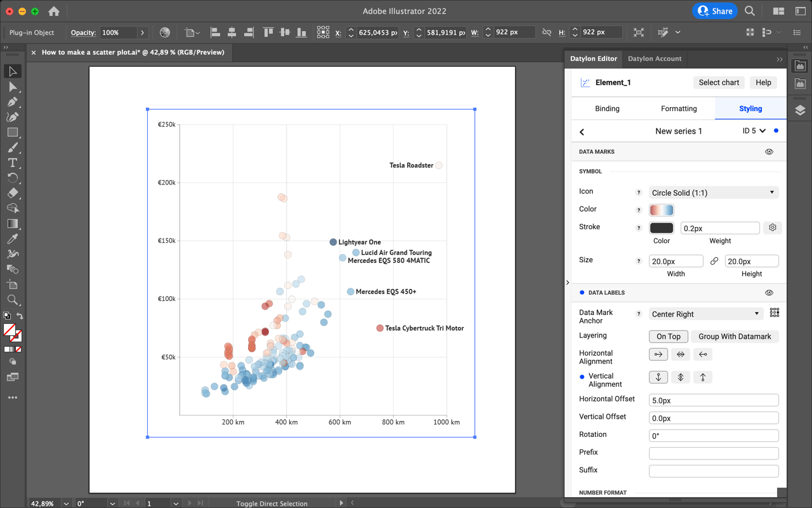
Task: Activate the Type tool
Action: click(x=12, y=163)
